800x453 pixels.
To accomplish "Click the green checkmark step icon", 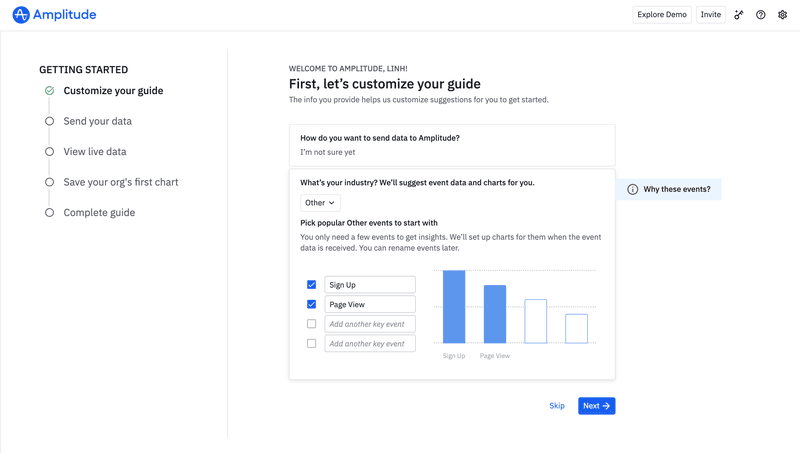I will click(49, 91).
